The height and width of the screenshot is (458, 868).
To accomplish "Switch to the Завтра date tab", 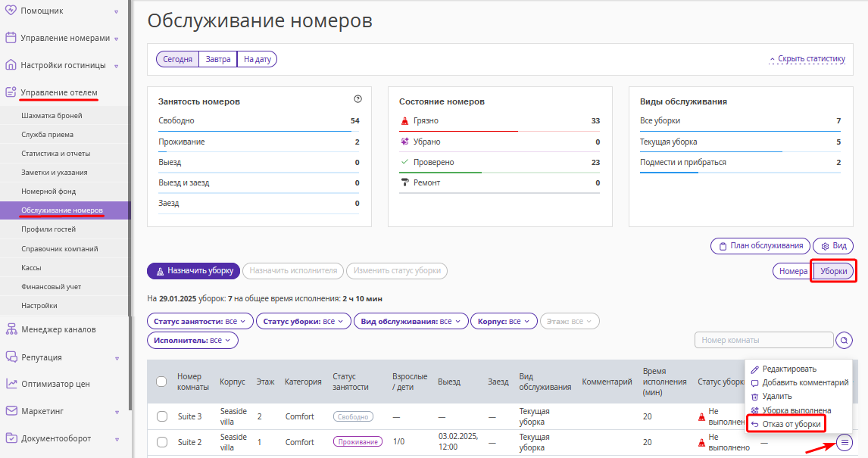I will [217, 59].
